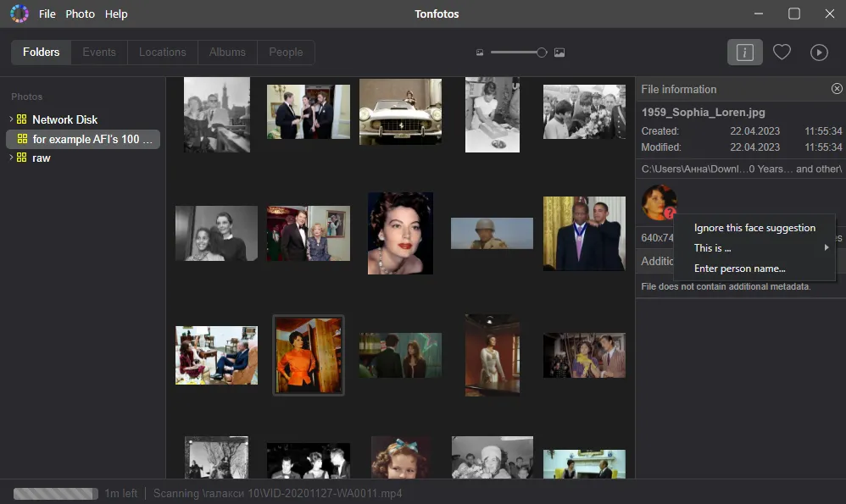The height and width of the screenshot is (504, 846).
Task: Select the Network Disk folder
Action: click(64, 119)
